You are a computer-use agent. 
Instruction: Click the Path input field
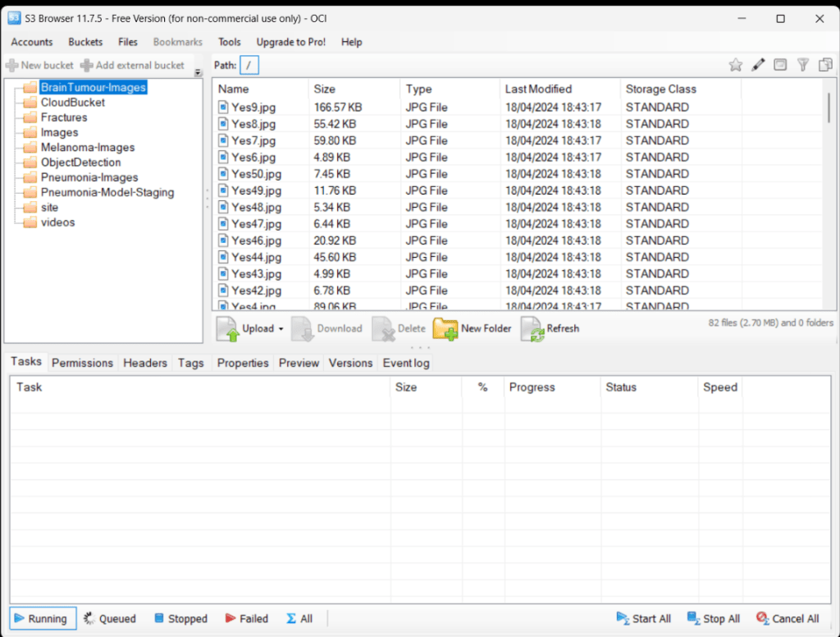pos(249,65)
